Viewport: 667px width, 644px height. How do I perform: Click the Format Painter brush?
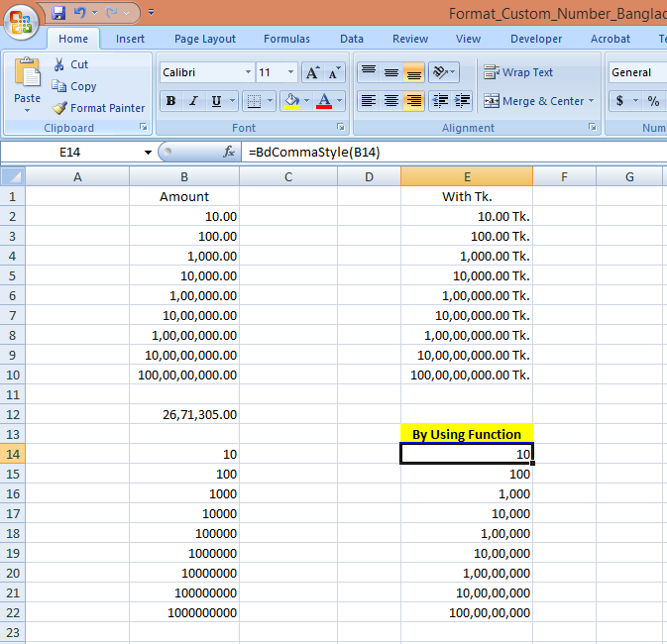click(x=59, y=108)
